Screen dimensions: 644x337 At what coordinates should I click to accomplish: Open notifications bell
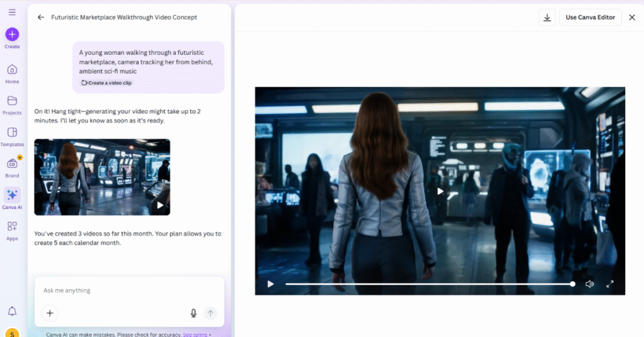(x=12, y=312)
